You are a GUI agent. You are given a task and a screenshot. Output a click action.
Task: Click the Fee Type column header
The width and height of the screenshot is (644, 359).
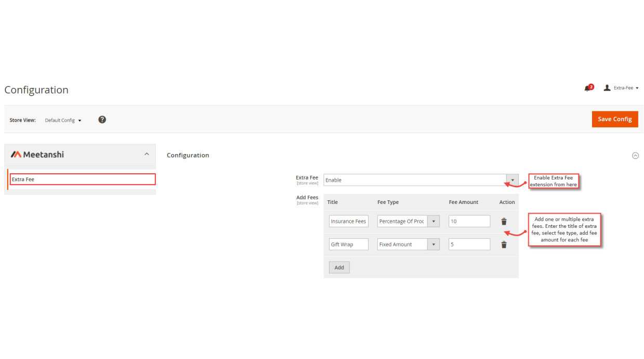pyautogui.click(x=388, y=202)
